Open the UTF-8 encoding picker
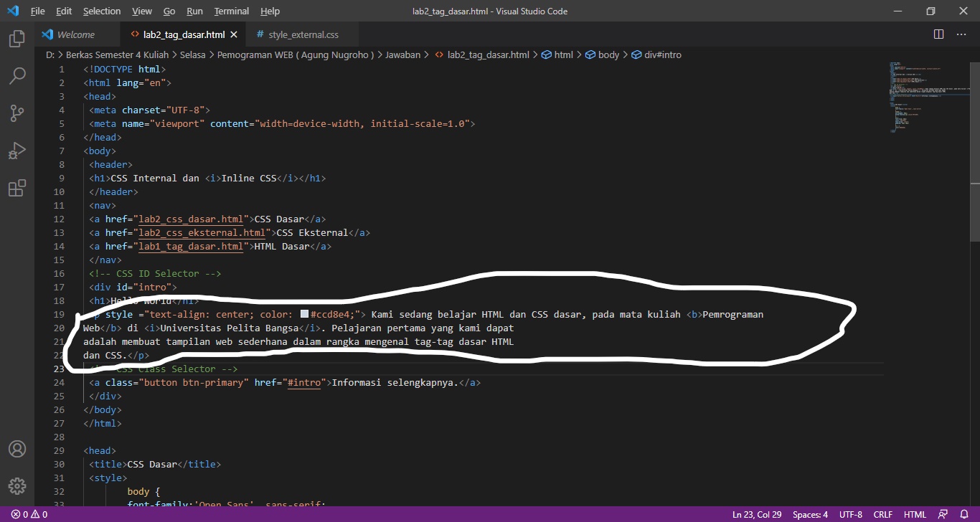This screenshot has width=980, height=522. [850, 514]
